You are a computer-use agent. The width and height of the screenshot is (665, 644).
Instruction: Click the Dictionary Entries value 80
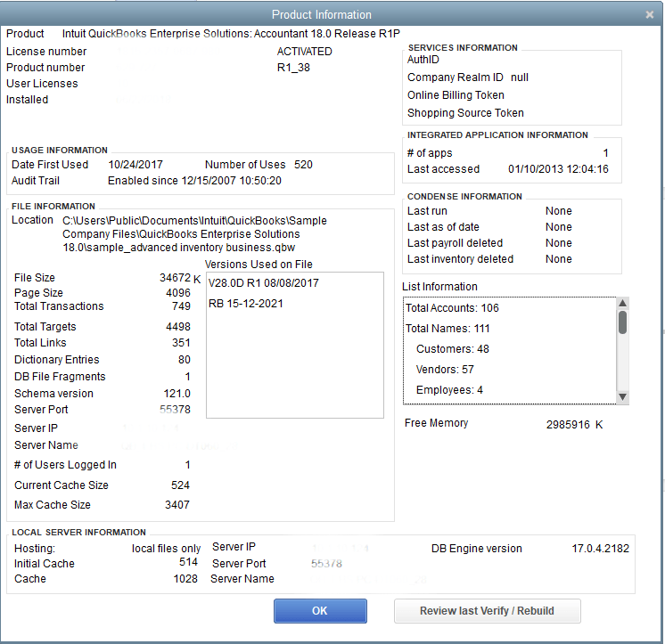click(x=184, y=359)
